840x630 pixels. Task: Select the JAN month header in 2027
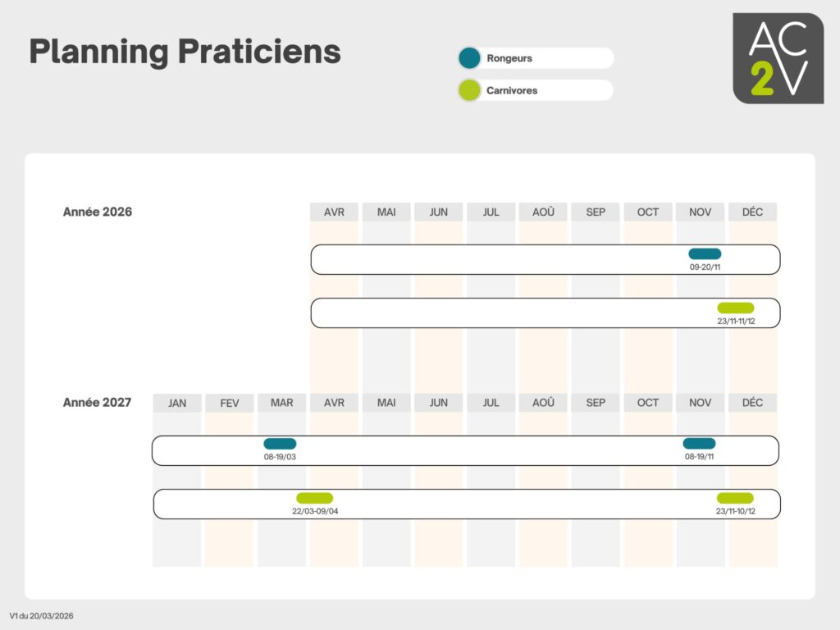click(x=177, y=403)
